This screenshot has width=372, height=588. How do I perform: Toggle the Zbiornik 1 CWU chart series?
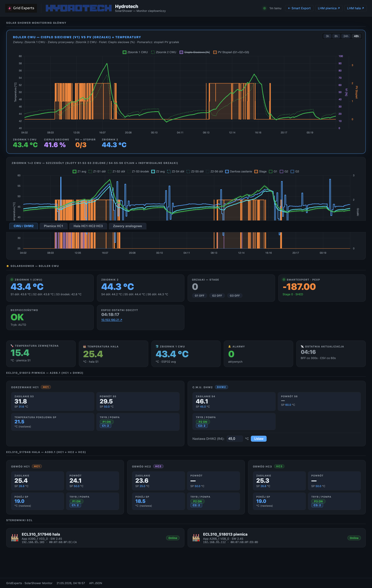(x=135, y=52)
